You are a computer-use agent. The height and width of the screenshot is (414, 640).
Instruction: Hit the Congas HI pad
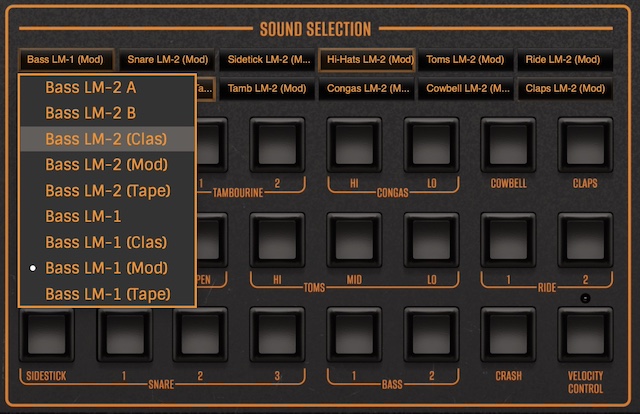point(354,145)
